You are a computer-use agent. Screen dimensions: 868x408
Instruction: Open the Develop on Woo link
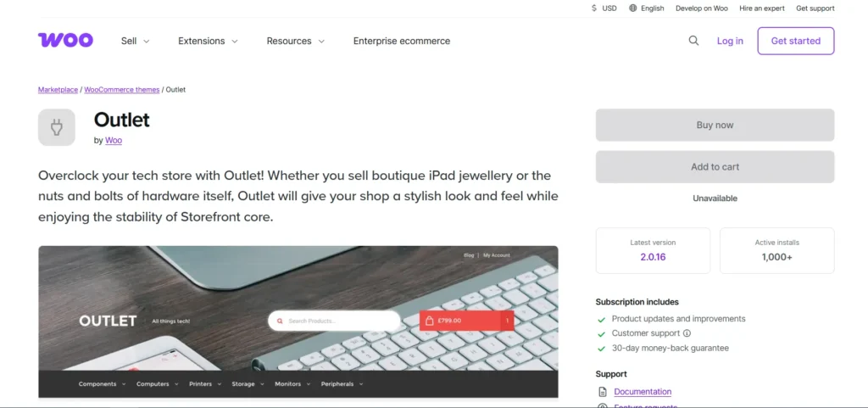point(701,8)
